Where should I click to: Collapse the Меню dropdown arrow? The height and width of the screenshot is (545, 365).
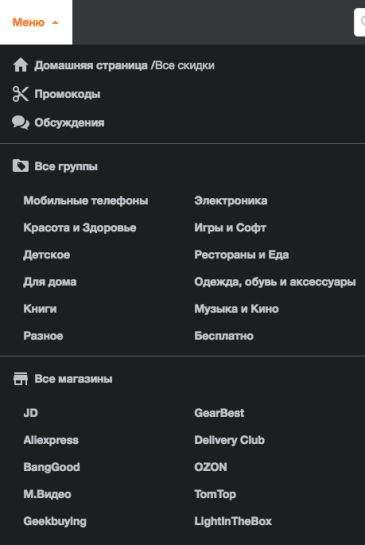pyautogui.click(x=55, y=23)
